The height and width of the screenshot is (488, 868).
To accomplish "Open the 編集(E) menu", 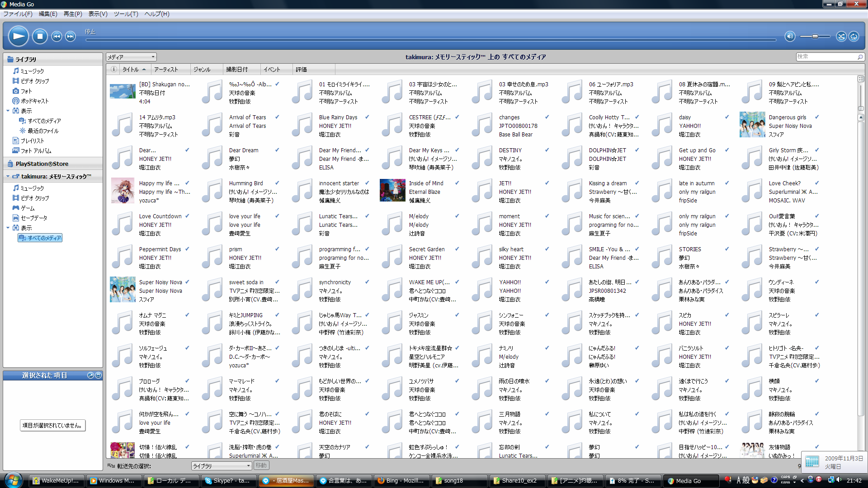I will point(48,14).
